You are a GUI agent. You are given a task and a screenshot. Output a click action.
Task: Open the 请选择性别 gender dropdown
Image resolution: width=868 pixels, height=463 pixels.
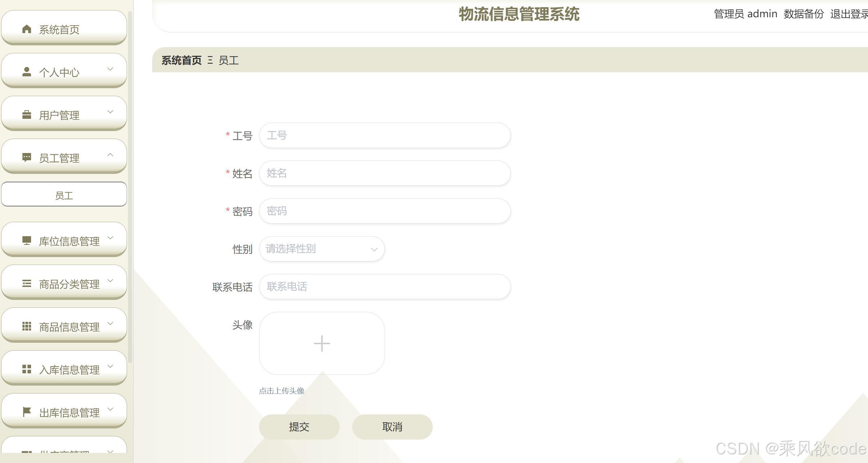click(321, 249)
